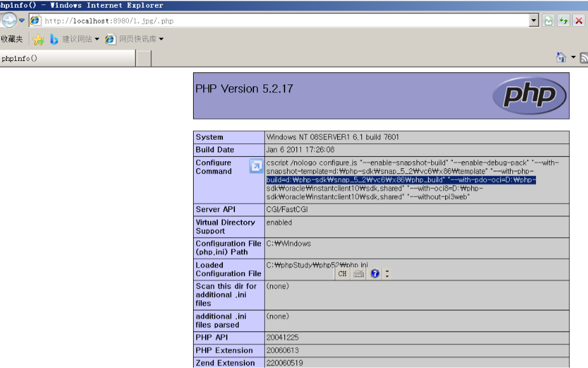This screenshot has height=368, width=588.
Task: Open the Home page icon
Action: 561,56
